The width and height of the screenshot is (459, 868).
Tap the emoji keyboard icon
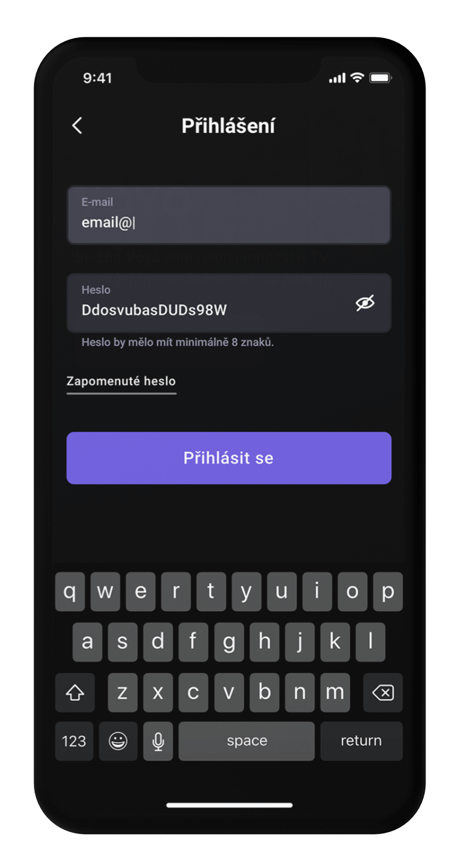118,741
